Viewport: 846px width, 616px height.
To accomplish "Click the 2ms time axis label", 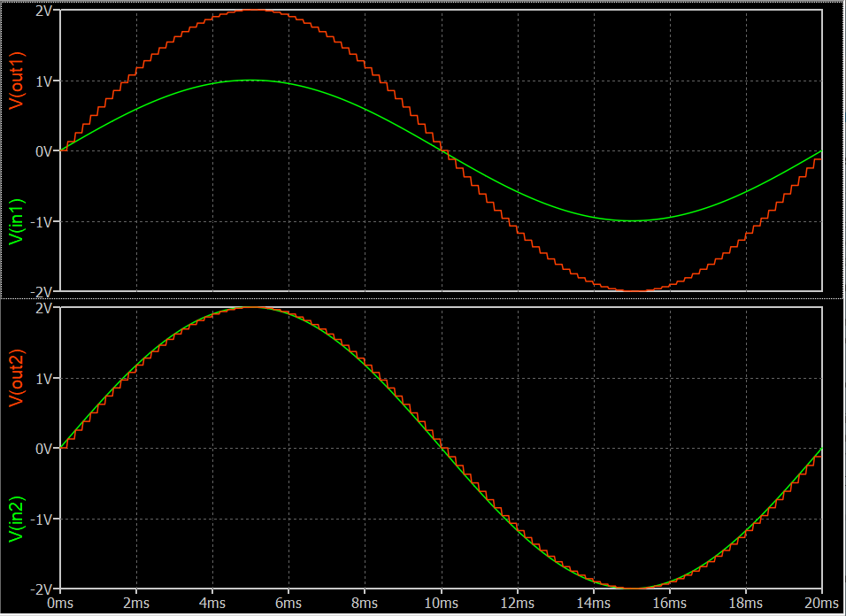I will (136, 603).
